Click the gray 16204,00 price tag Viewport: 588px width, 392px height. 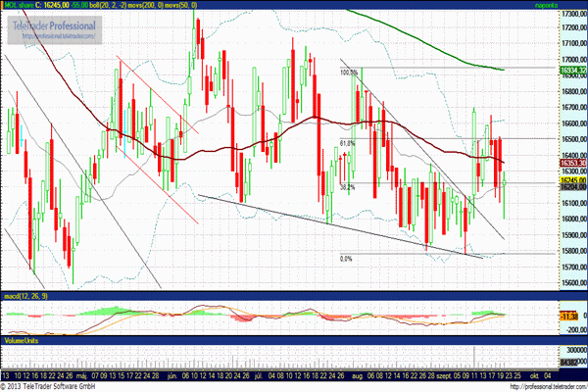click(573, 186)
